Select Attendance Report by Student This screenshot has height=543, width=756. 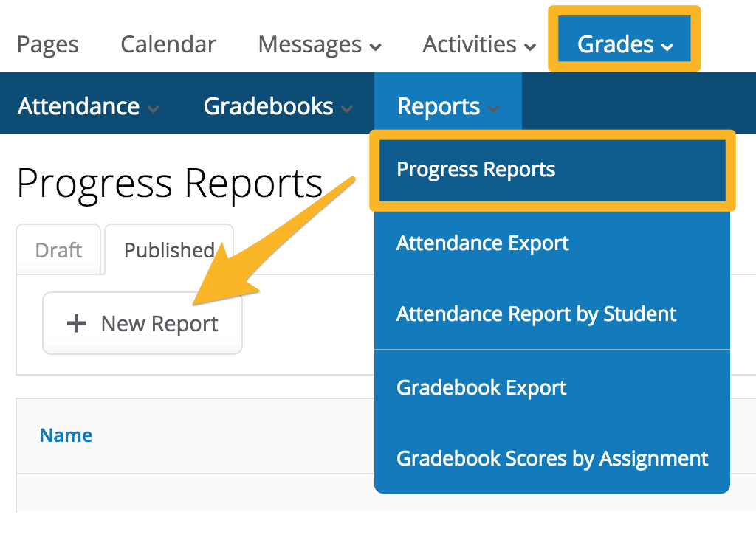[x=536, y=314]
